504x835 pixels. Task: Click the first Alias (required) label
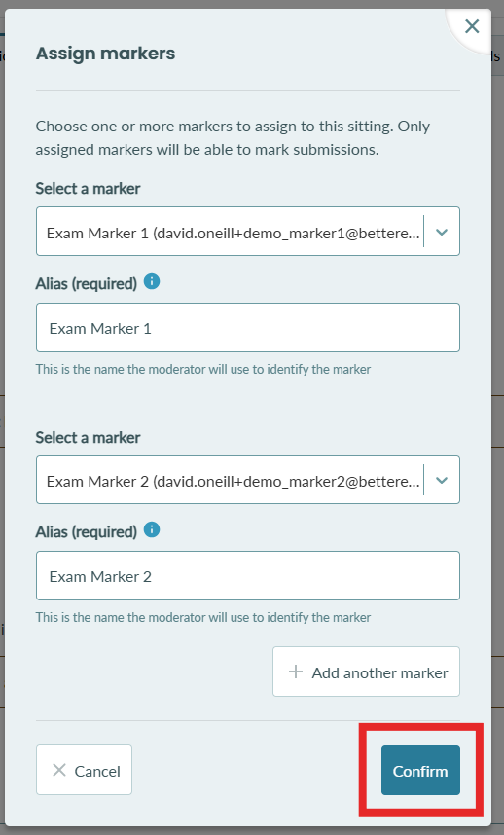pyautogui.click(x=87, y=283)
